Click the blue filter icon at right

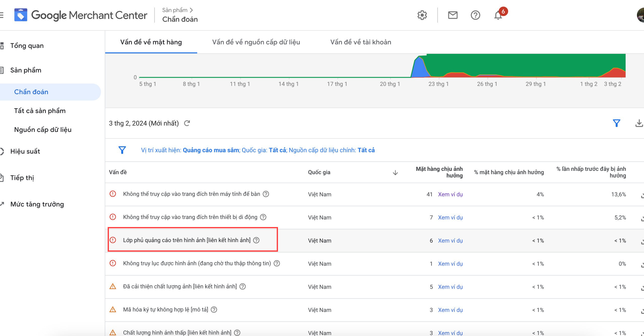pos(616,123)
